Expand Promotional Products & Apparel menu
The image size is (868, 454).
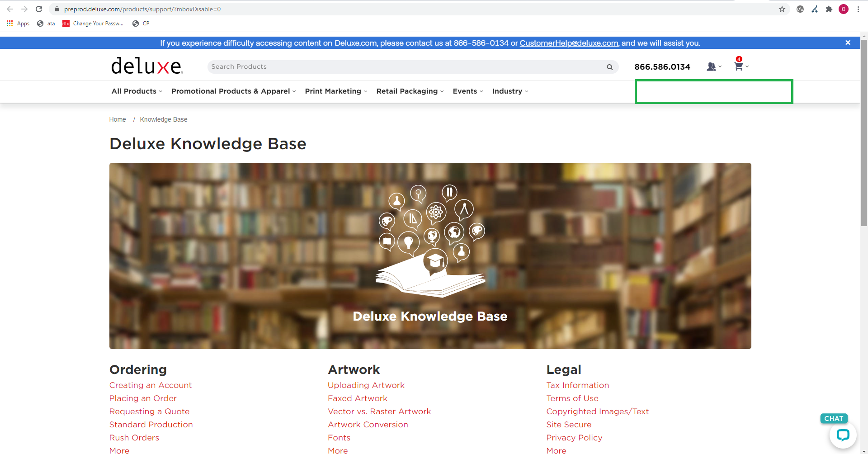click(233, 91)
